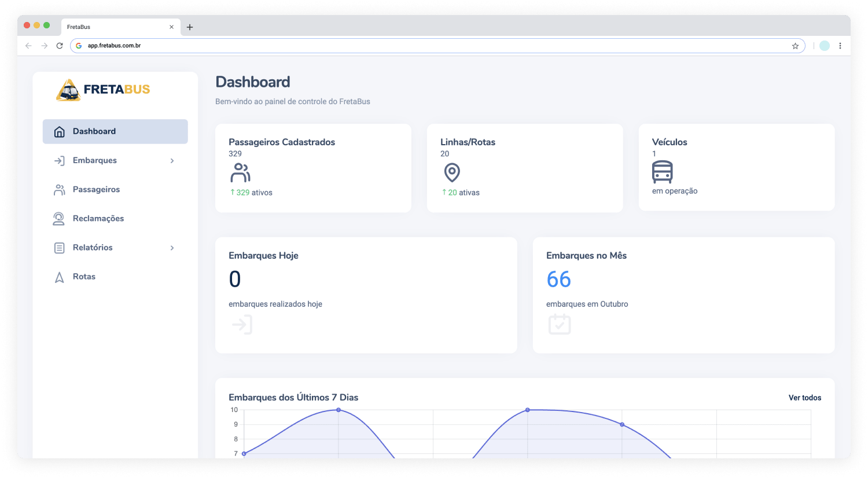Click the location pin icon on Linhas/Rotas card
This screenshot has height=478, width=868.
click(x=452, y=172)
